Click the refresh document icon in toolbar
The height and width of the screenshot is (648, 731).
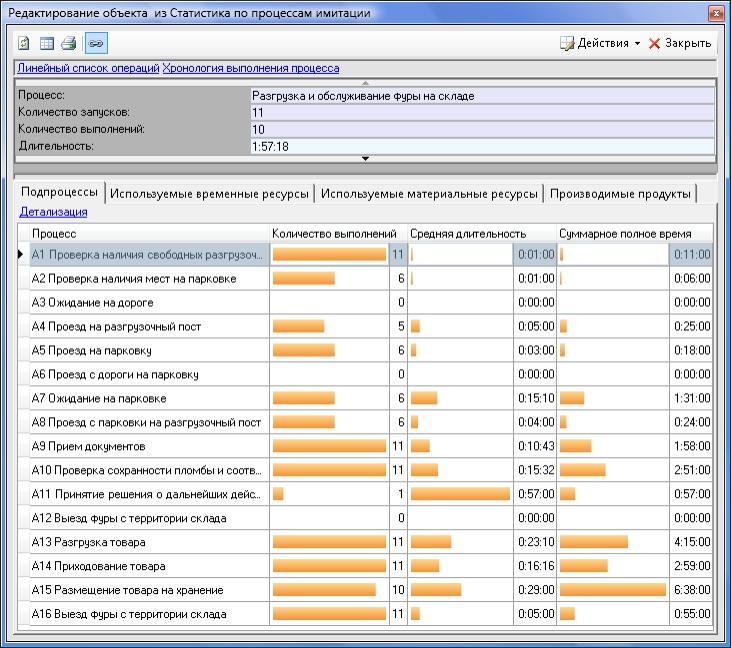(25, 43)
